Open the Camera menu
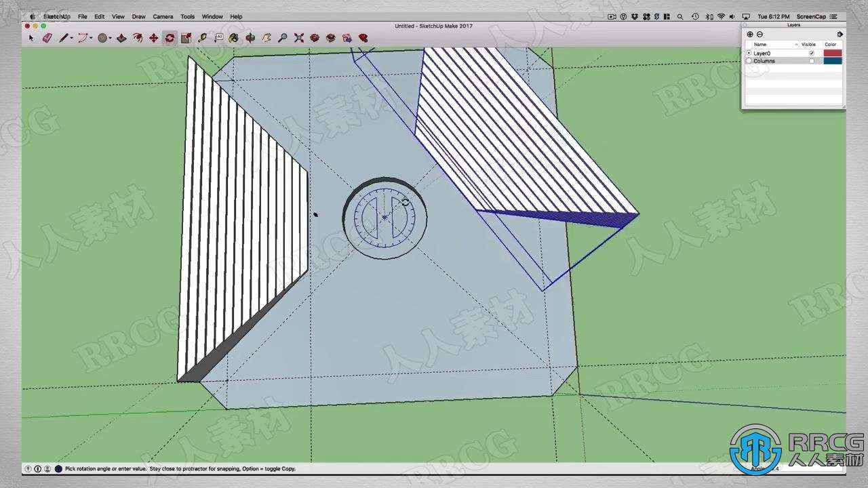This screenshot has height=488, width=868. (x=163, y=16)
